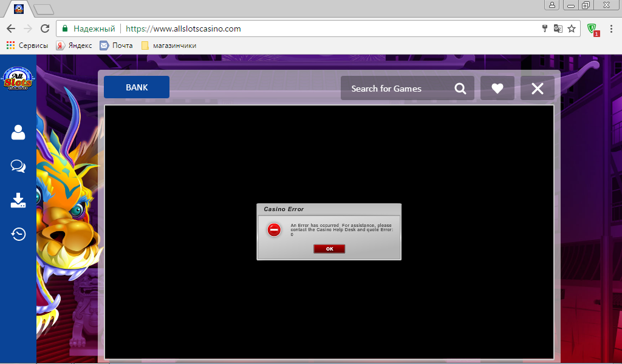Click the browser address bar URL
622x364 pixels.
pos(183,29)
